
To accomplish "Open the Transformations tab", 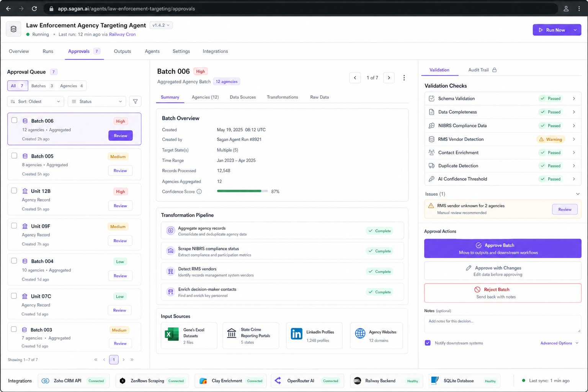I will [283, 97].
